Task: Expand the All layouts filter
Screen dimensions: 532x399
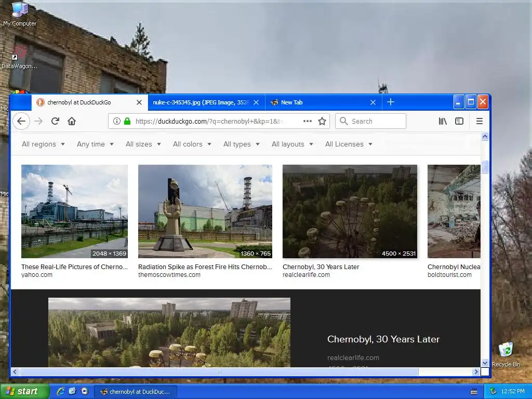Action: (292, 144)
